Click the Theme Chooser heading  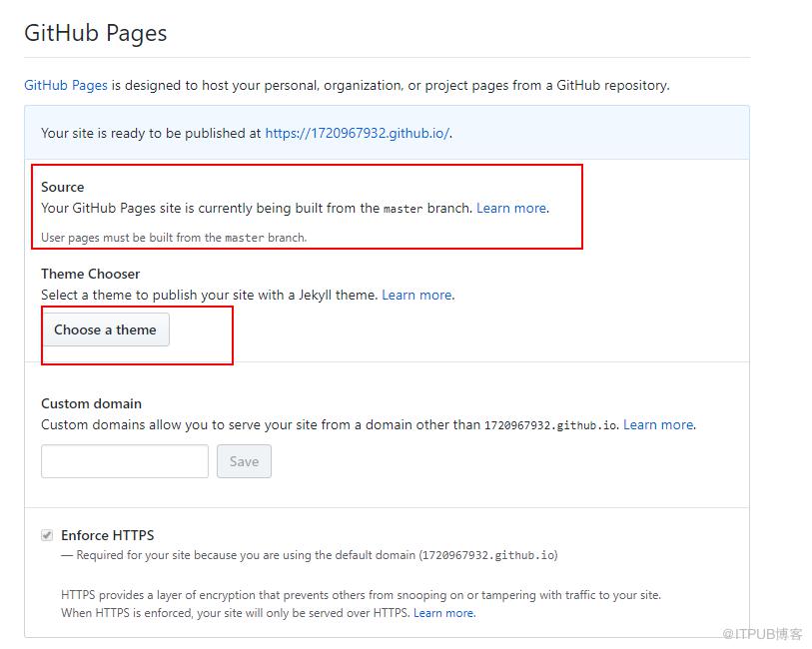(91, 274)
